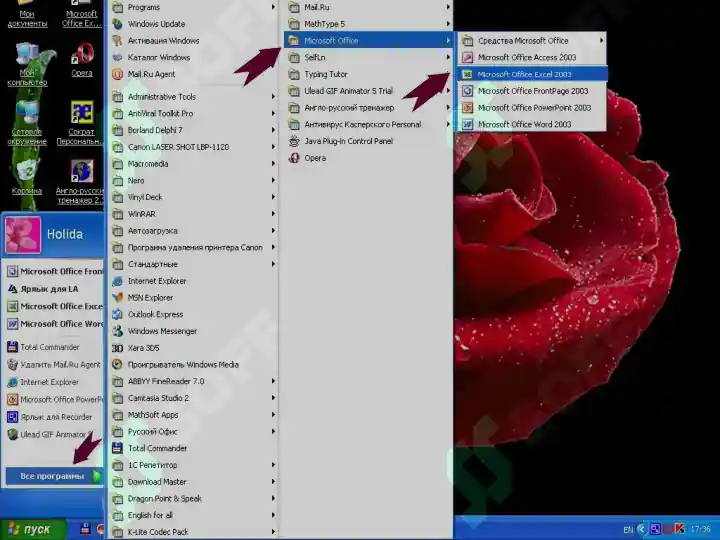Start Windows Messenger
The width and height of the screenshot is (720, 540).
194,332
